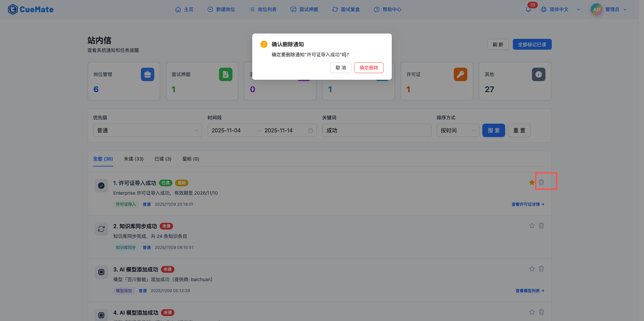Click trash icon for 知识库同步成功 notification
The width and height of the screenshot is (644, 321).
pyautogui.click(x=541, y=226)
